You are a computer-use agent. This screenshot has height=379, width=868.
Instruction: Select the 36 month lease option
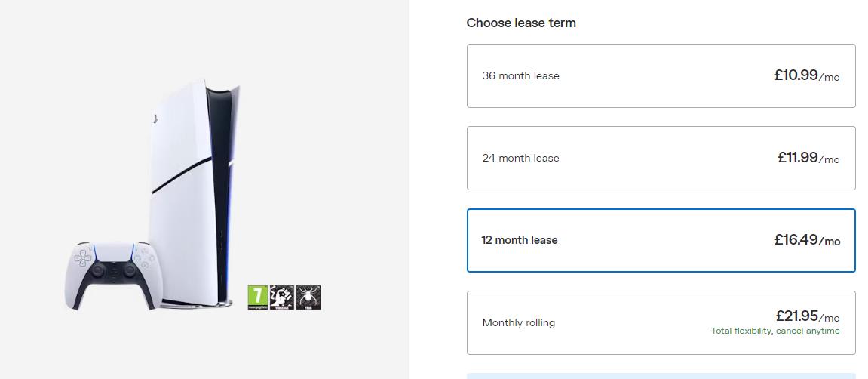tap(661, 75)
